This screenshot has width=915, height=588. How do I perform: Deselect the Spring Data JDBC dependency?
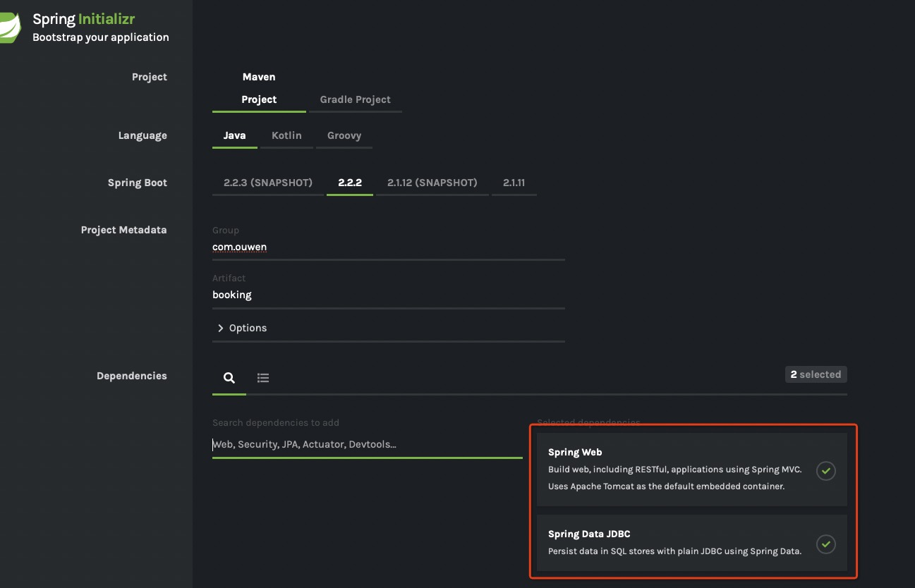tap(674, 542)
